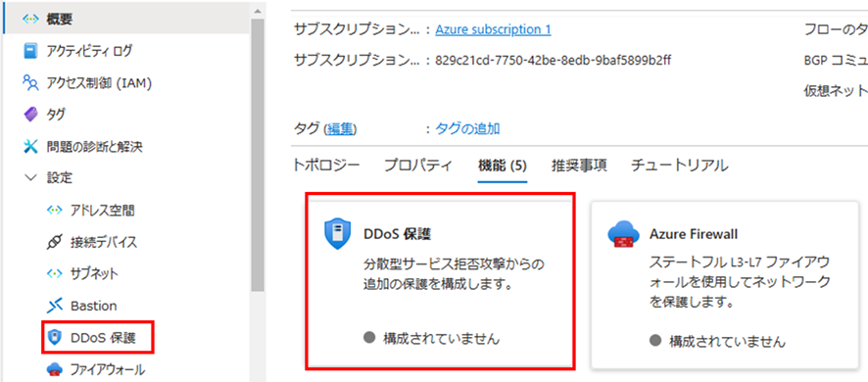Image resolution: width=868 pixels, height=382 pixels.
Task: Click the large DDoS shield icon on card
Action: (x=337, y=234)
